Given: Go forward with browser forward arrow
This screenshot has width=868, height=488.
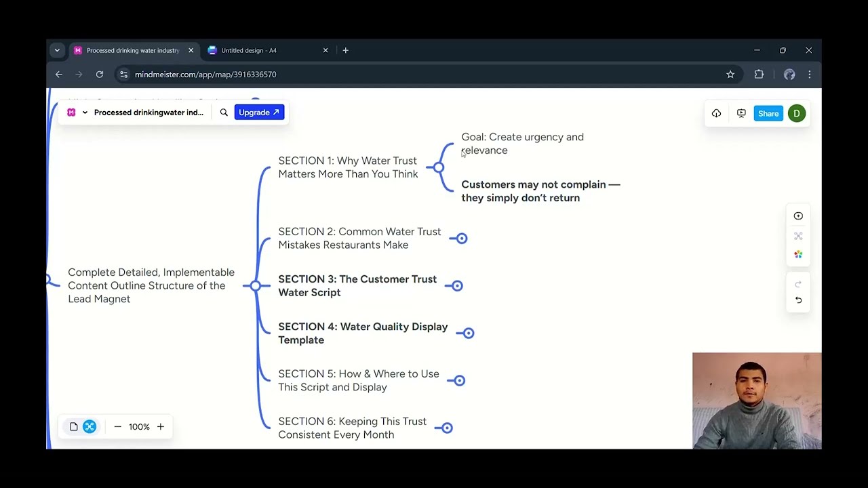Looking at the screenshot, I should [79, 75].
